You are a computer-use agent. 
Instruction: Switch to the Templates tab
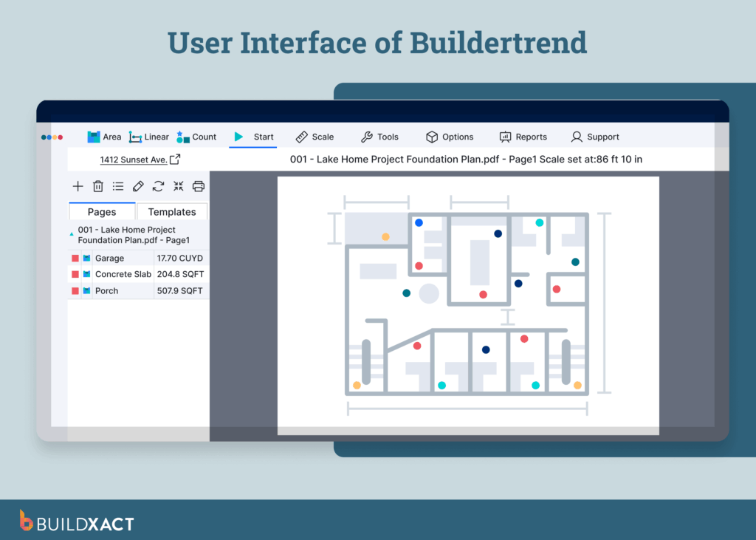(172, 211)
